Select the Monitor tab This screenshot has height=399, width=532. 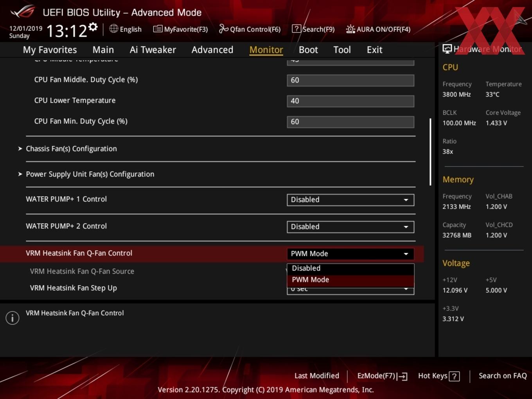pyautogui.click(x=266, y=50)
